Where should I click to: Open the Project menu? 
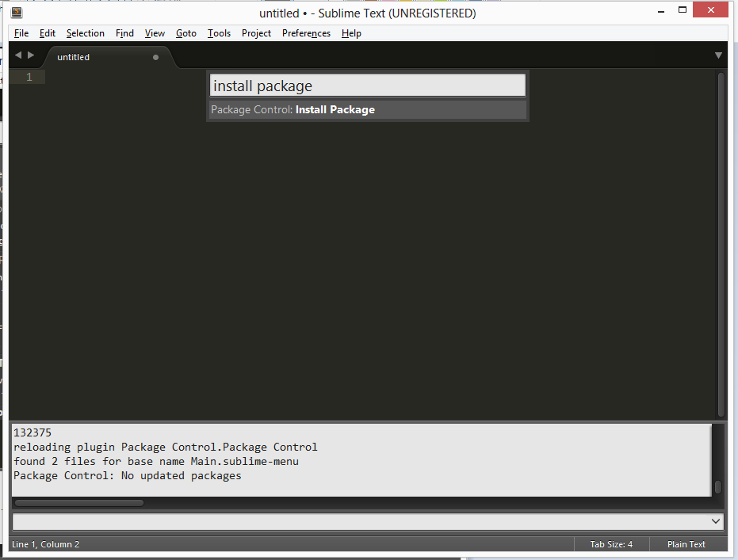point(256,33)
